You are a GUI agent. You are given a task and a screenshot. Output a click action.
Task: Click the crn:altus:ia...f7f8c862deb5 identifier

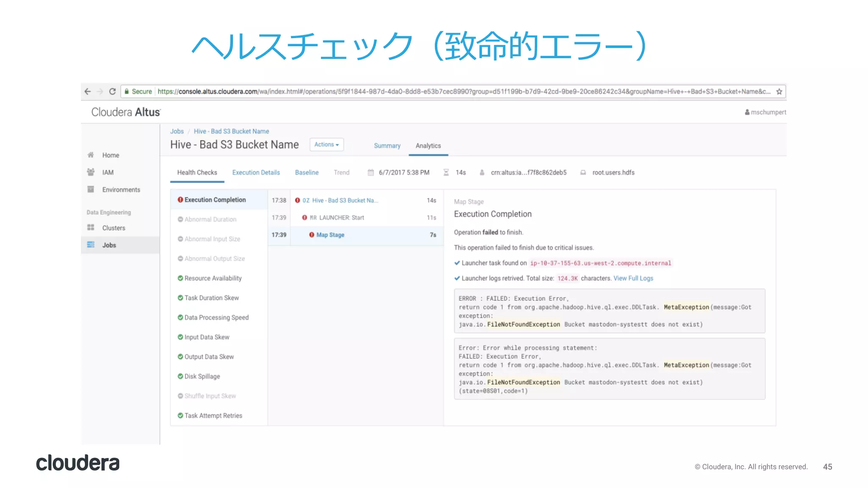pyautogui.click(x=529, y=172)
